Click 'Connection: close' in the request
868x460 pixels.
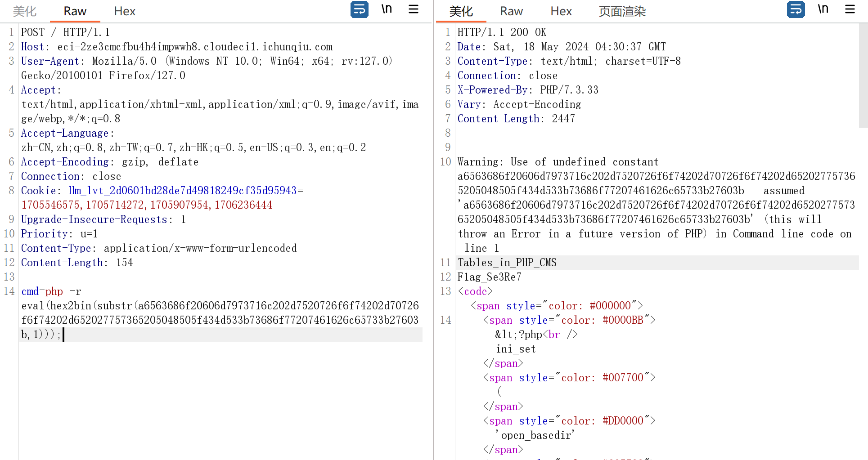[71, 176]
